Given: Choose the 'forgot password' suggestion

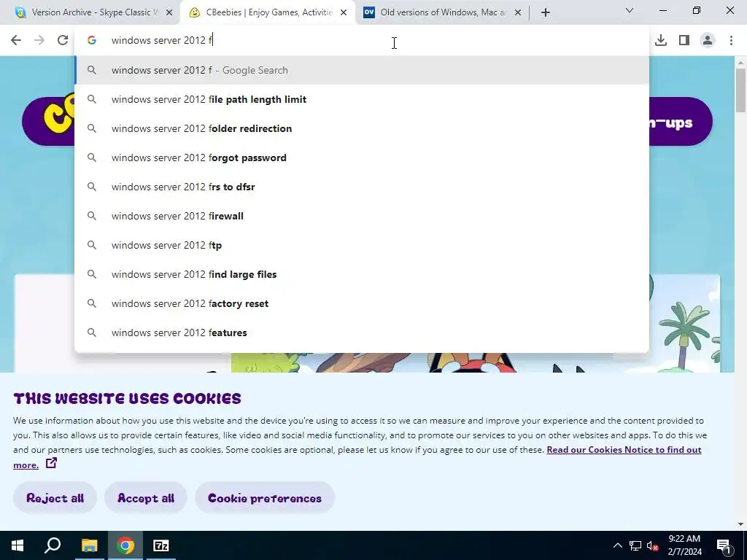Looking at the screenshot, I should (x=362, y=157).
